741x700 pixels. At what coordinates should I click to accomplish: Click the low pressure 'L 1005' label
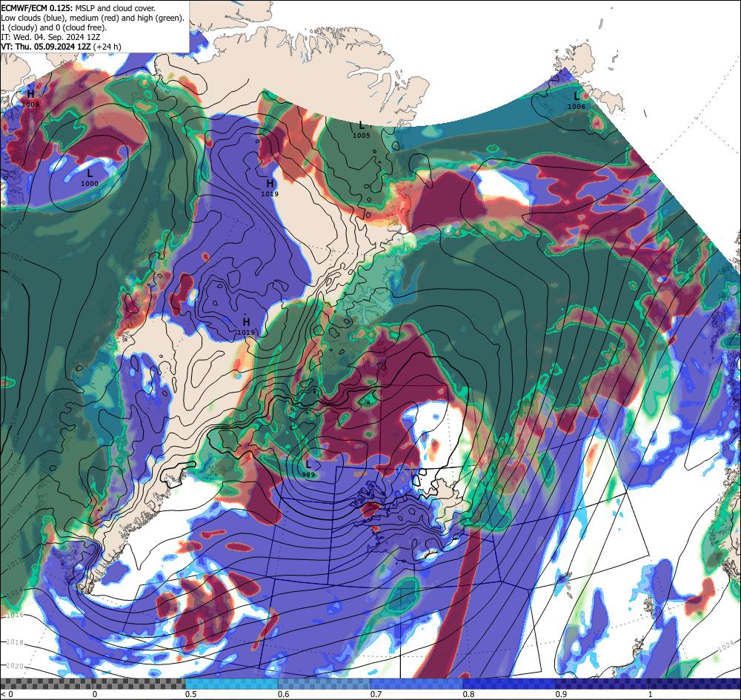[362, 130]
